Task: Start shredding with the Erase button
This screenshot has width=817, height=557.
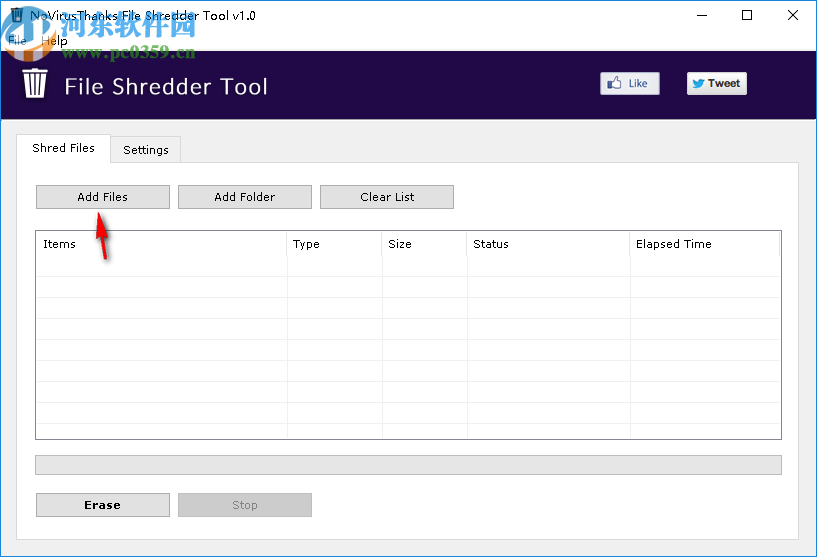Action: click(x=103, y=505)
